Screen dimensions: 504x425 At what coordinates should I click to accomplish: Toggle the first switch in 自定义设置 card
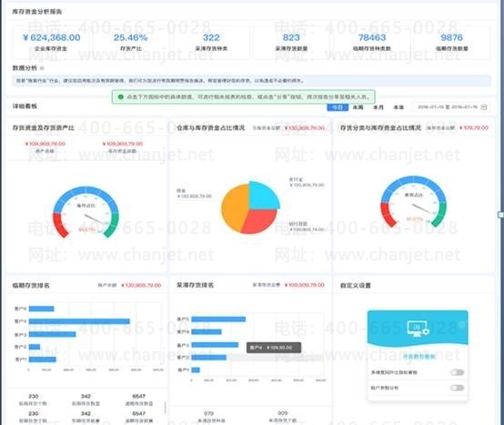457,372
